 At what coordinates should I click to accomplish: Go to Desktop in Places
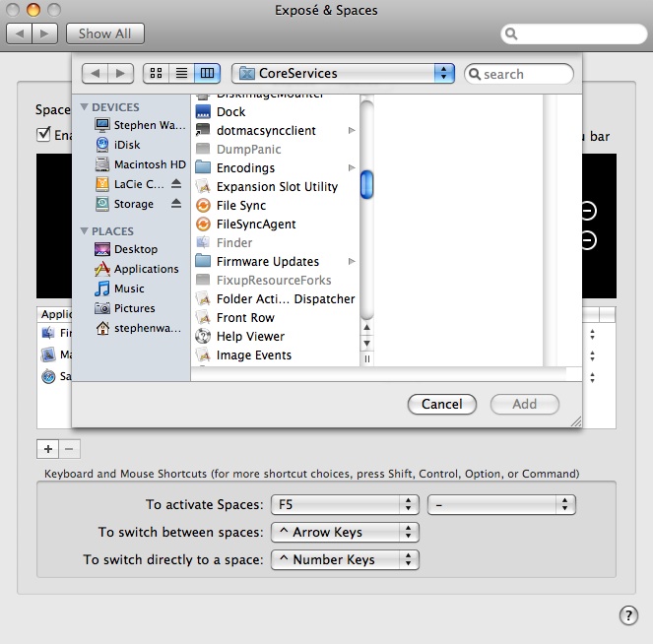(x=126, y=249)
